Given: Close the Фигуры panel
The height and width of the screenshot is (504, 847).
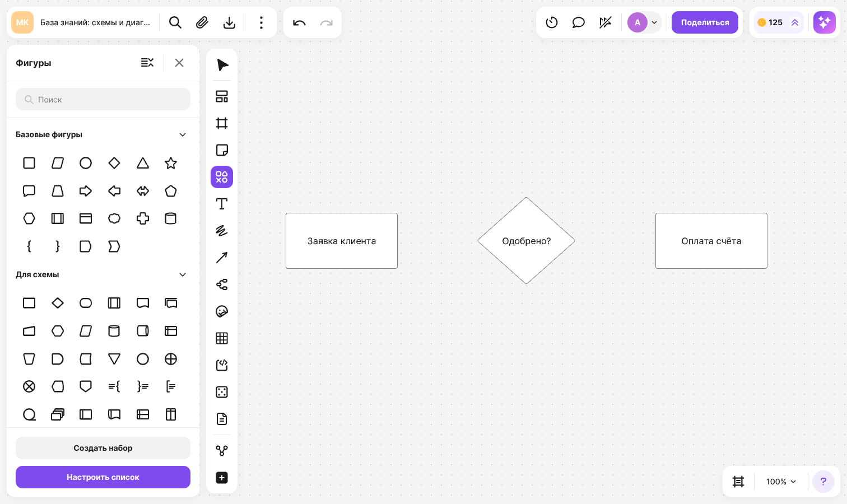Looking at the screenshot, I should point(179,63).
